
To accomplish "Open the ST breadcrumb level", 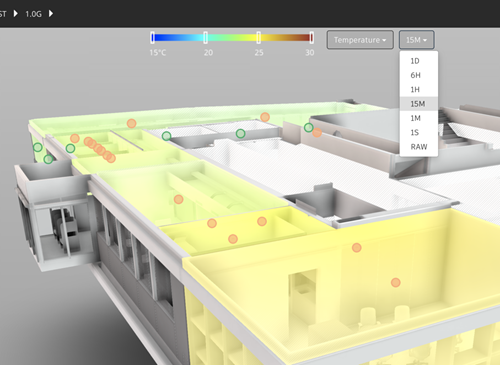I will click(3, 14).
